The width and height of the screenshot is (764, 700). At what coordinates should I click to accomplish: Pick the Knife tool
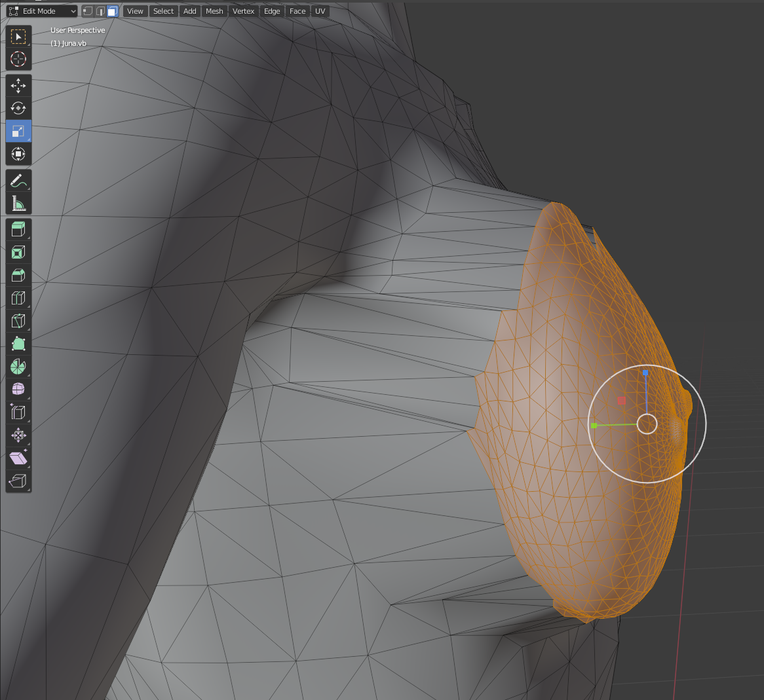[x=18, y=321]
